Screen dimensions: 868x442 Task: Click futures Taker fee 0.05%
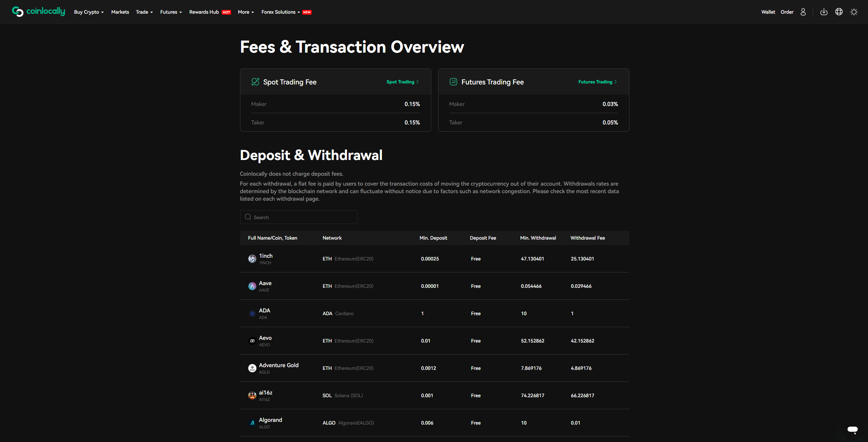point(610,122)
